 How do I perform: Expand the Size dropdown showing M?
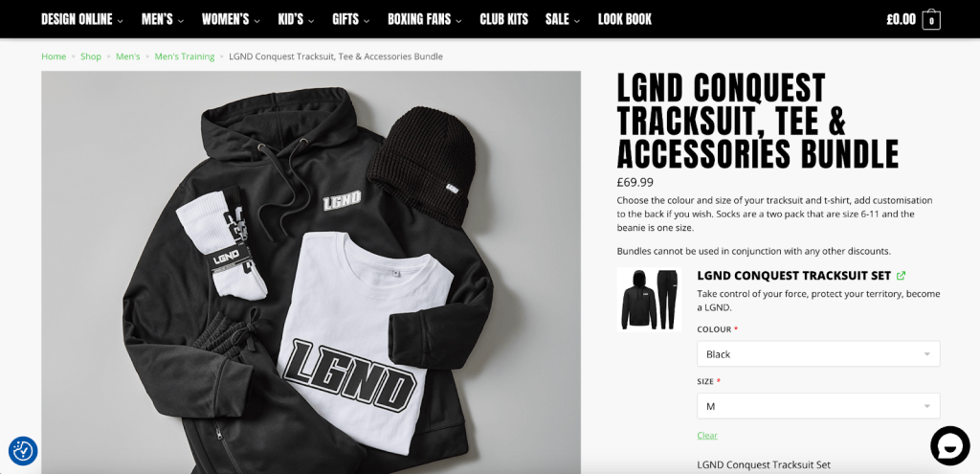[818, 406]
